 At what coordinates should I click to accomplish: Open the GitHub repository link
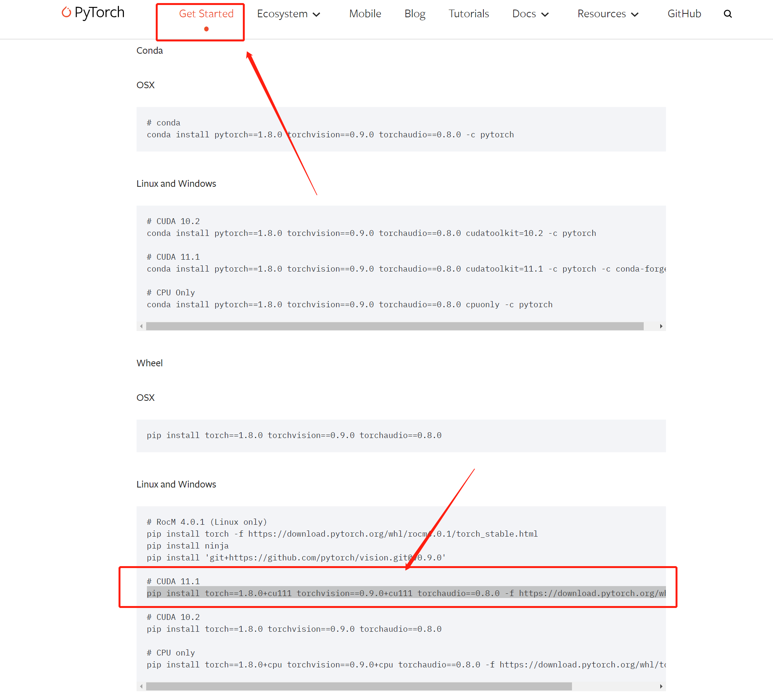pyautogui.click(x=684, y=14)
